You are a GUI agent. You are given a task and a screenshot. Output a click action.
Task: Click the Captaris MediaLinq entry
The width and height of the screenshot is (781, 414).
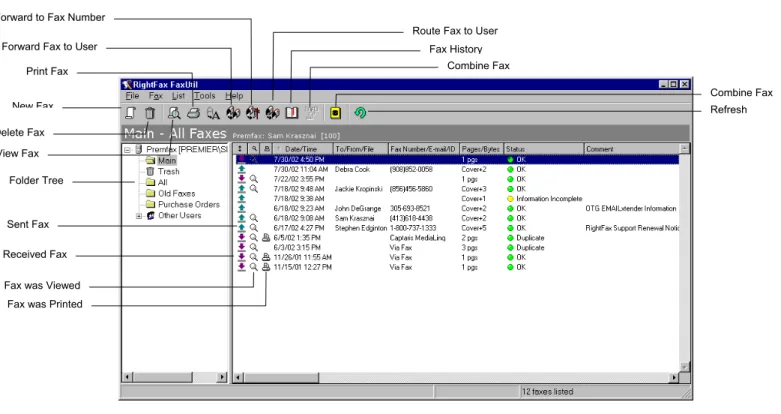pyautogui.click(x=417, y=238)
